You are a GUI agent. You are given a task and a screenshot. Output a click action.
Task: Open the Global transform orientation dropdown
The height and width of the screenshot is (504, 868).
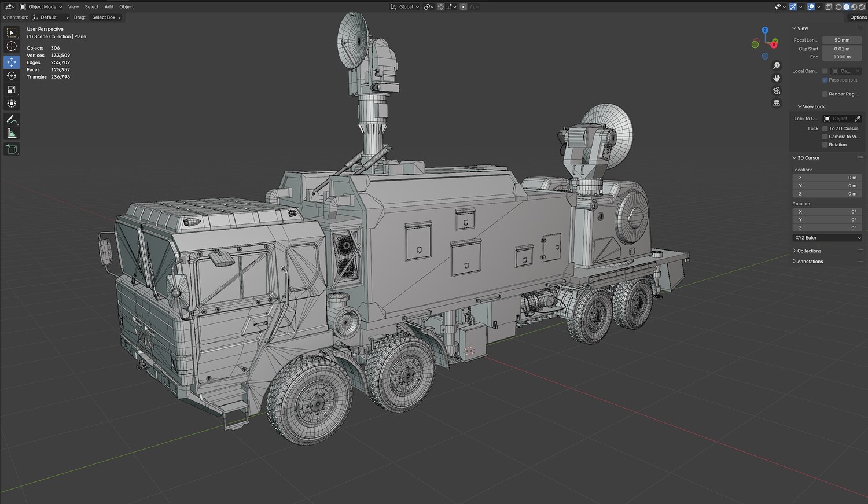pyautogui.click(x=405, y=7)
